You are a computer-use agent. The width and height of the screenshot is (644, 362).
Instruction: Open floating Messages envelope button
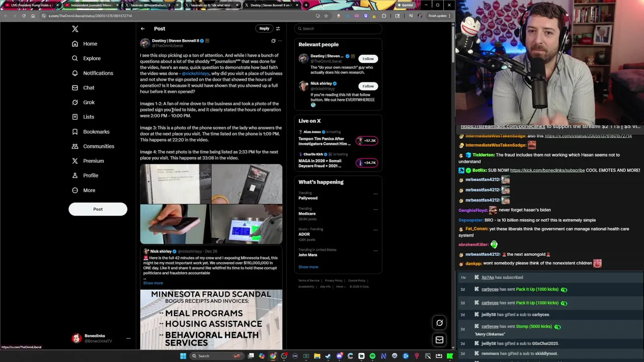[439, 340]
